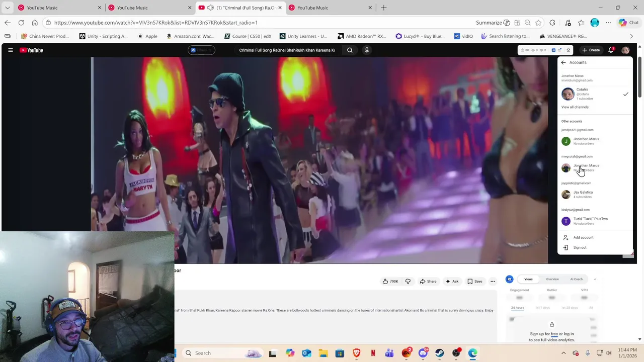
Task: Dislike the video with thumbs down
Action: pos(408,282)
